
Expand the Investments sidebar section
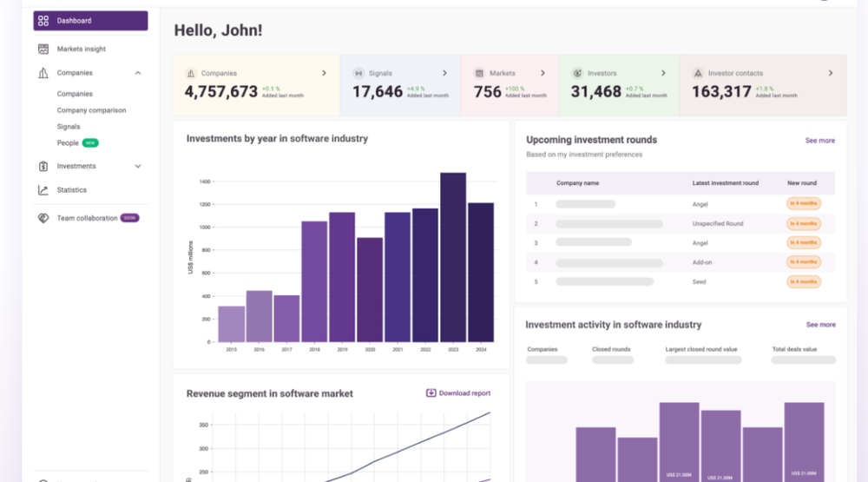pyautogui.click(x=138, y=166)
